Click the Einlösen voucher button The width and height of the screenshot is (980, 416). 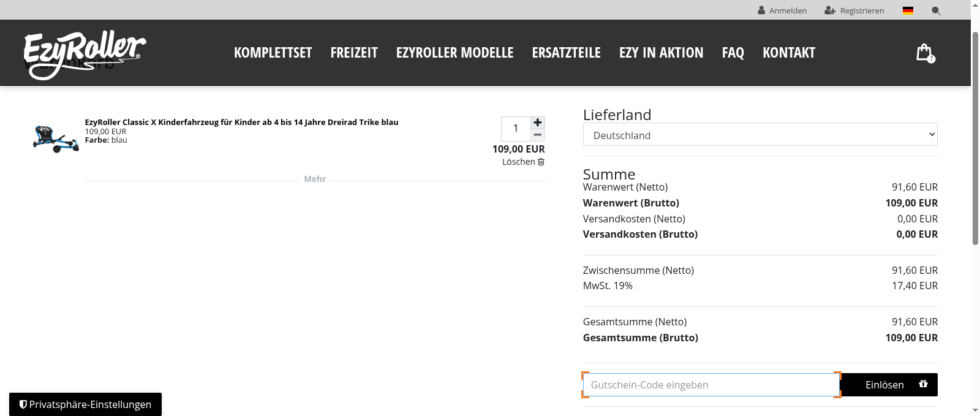[889, 385]
